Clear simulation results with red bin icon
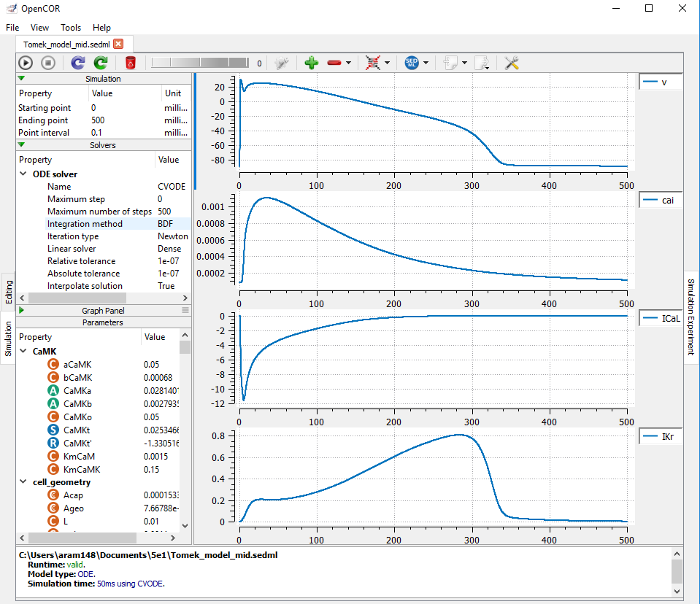This screenshot has width=700, height=604. (130, 63)
